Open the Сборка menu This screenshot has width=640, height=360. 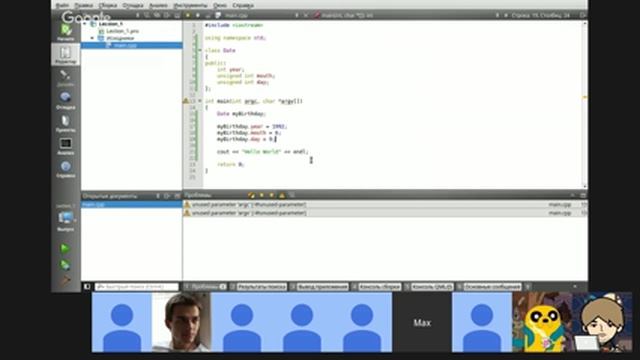point(107,5)
